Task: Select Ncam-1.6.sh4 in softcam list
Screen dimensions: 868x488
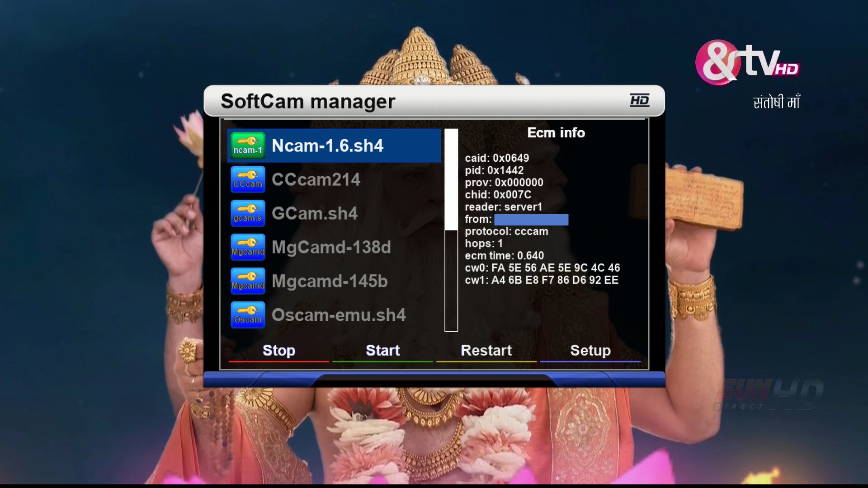Action: [x=327, y=145]
